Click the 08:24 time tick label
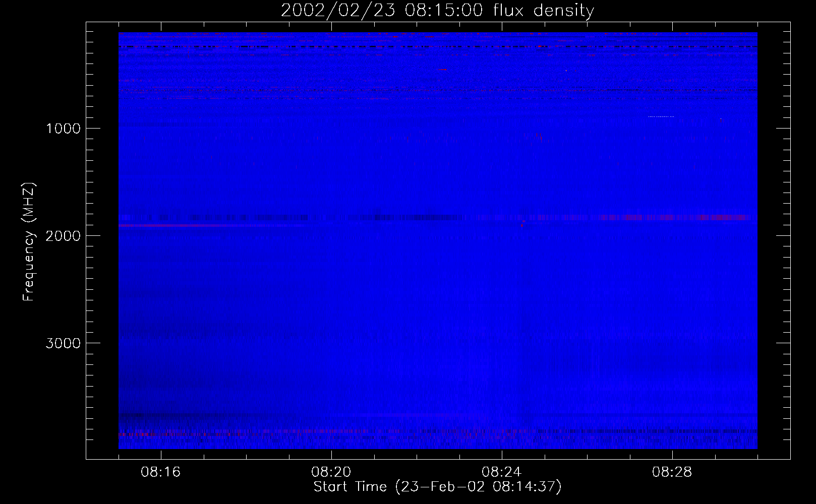This screenshot has height=504, width=816. click(x=502, y=472)
